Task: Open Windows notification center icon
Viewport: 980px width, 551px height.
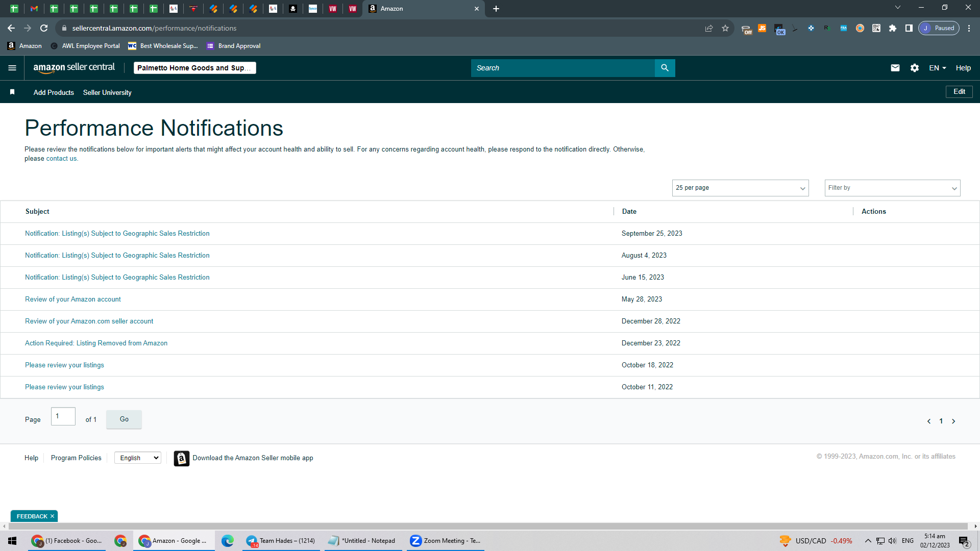Action: (x=964, y=541)
